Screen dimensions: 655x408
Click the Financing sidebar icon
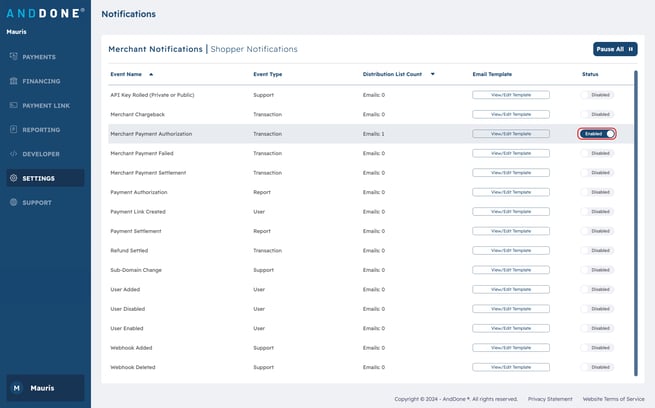tap(13, 81)
